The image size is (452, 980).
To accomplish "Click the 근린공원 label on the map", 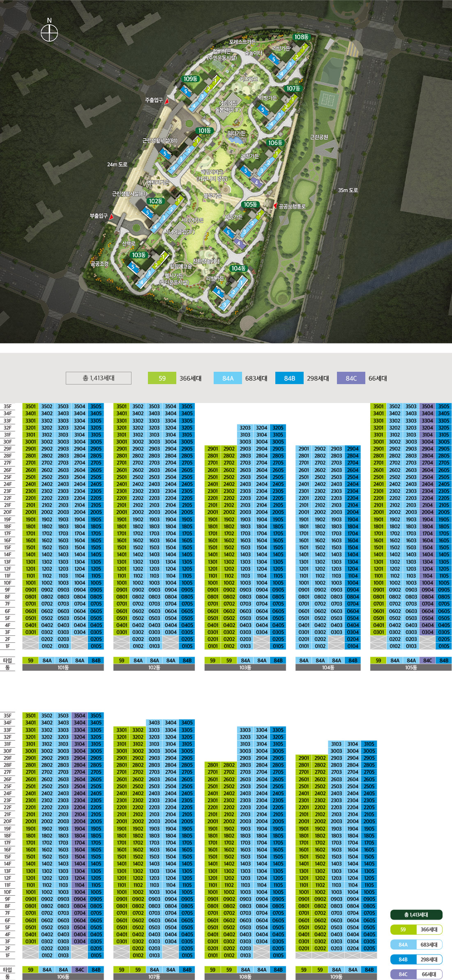I will pyautogui.click(x=319, y=137).
